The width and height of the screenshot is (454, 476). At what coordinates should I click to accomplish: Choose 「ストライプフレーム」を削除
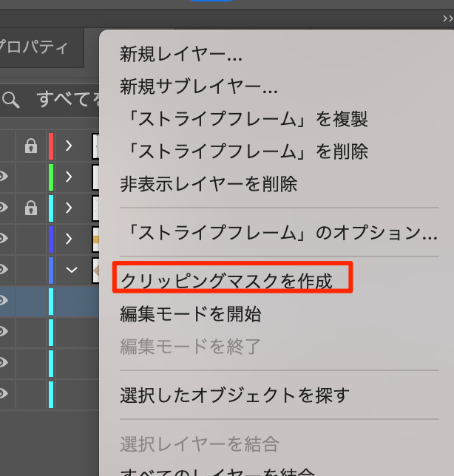point(244,152)
